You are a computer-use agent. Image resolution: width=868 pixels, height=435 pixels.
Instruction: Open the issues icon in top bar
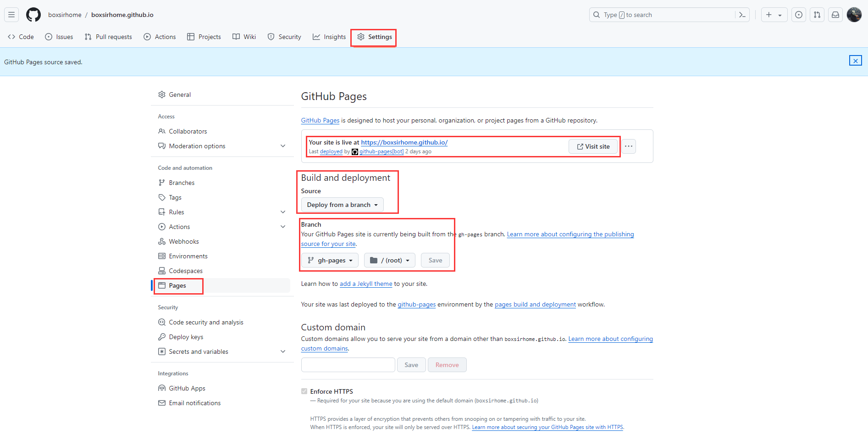pyautogui.click(x=799, y=15)
